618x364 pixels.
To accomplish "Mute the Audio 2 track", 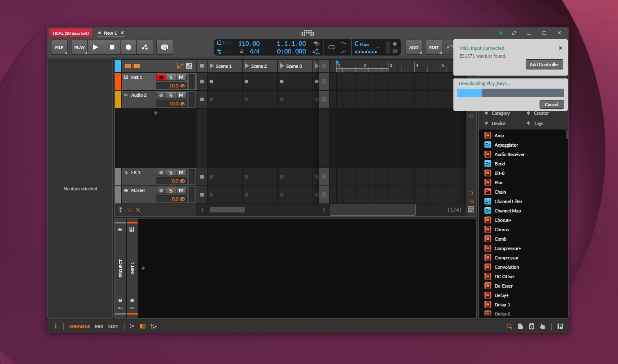I will pyautogui.click(x=181, y=95).
